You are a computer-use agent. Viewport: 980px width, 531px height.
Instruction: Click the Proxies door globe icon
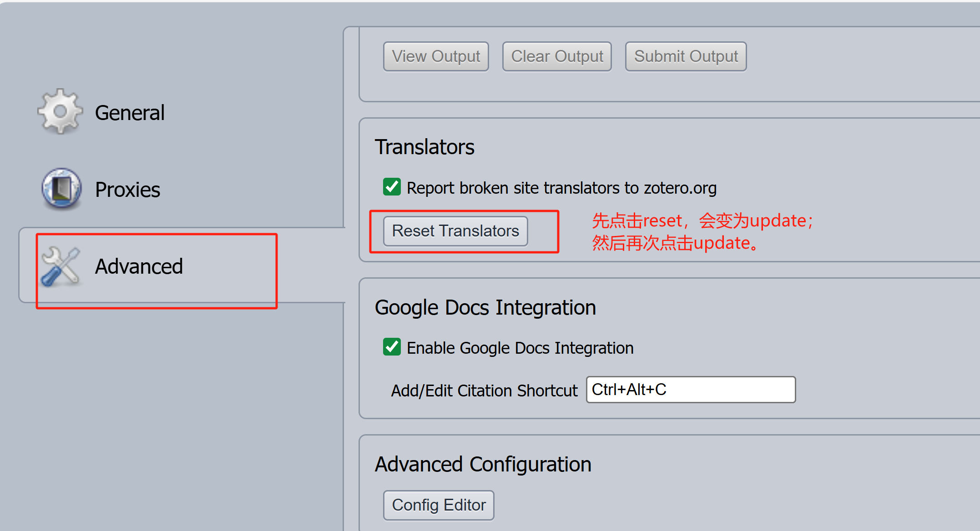click(61, 189)
